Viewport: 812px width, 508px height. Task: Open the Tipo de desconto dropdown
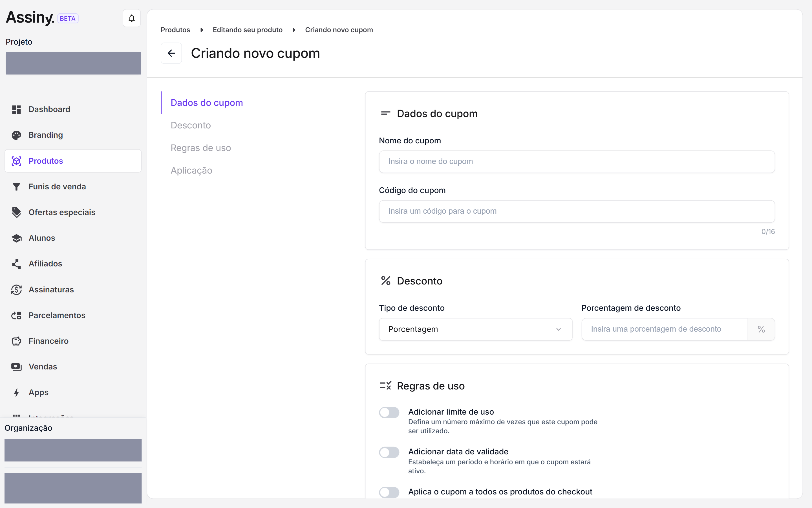(x=475, y=329)
